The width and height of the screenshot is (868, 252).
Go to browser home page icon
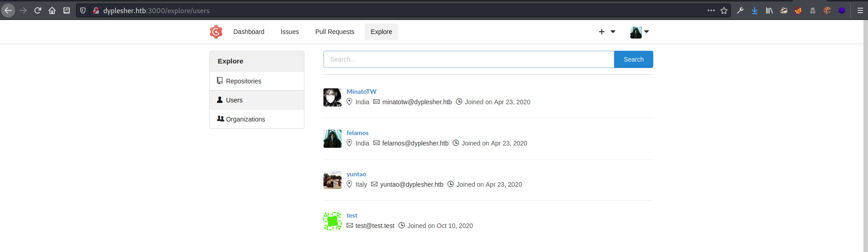click(x=52, y=10)
